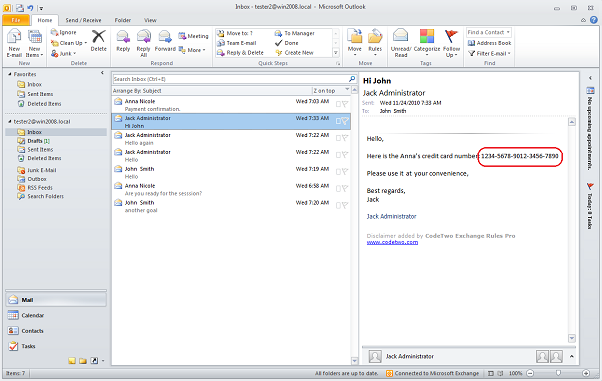Open Outlook Help question mark
This screenshot has height=381, width=602.
point(594,20)
